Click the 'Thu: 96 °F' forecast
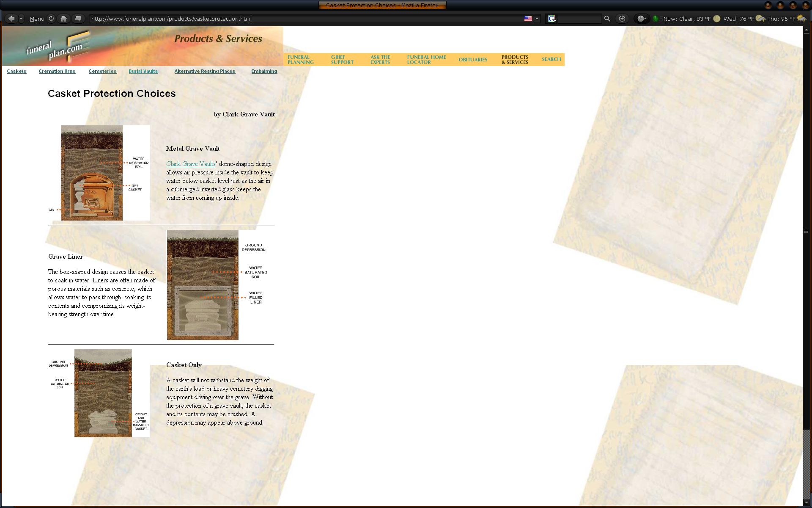Image resolution: width=812 pixels, height=508 pixels. [781, 19]
